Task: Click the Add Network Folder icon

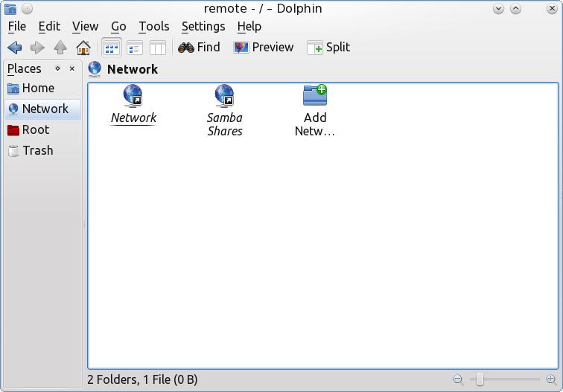Action: pos(315,95)
